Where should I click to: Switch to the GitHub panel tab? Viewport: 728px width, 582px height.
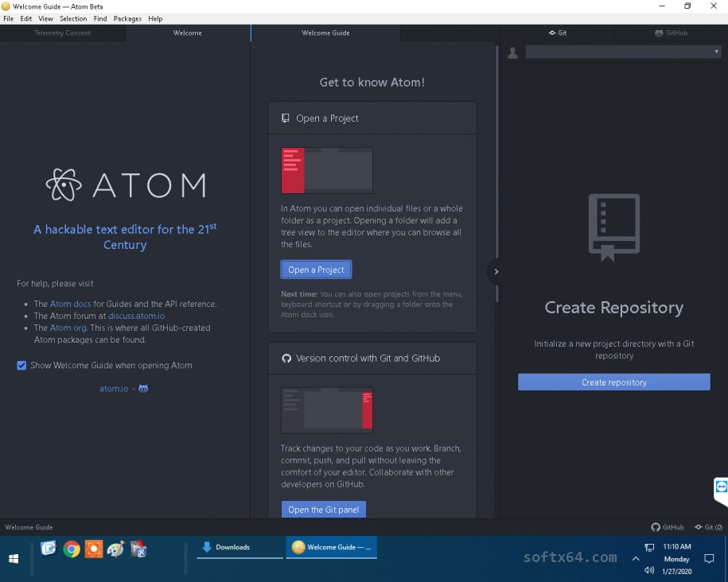tap(671, 33)
